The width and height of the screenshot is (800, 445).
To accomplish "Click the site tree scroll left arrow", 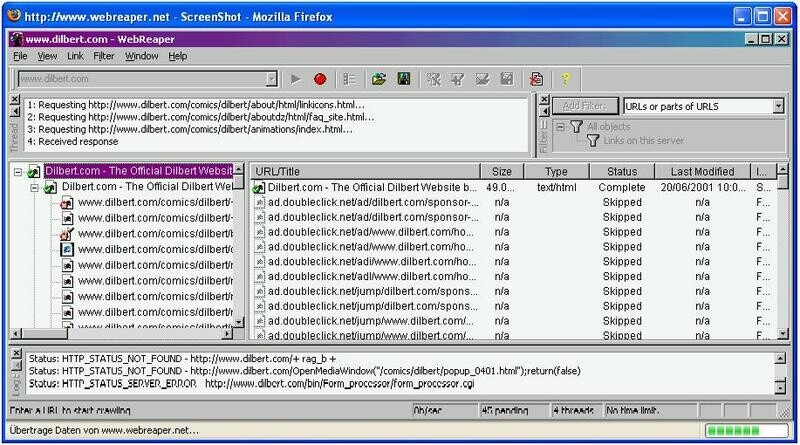I will [x=16, y=334].
